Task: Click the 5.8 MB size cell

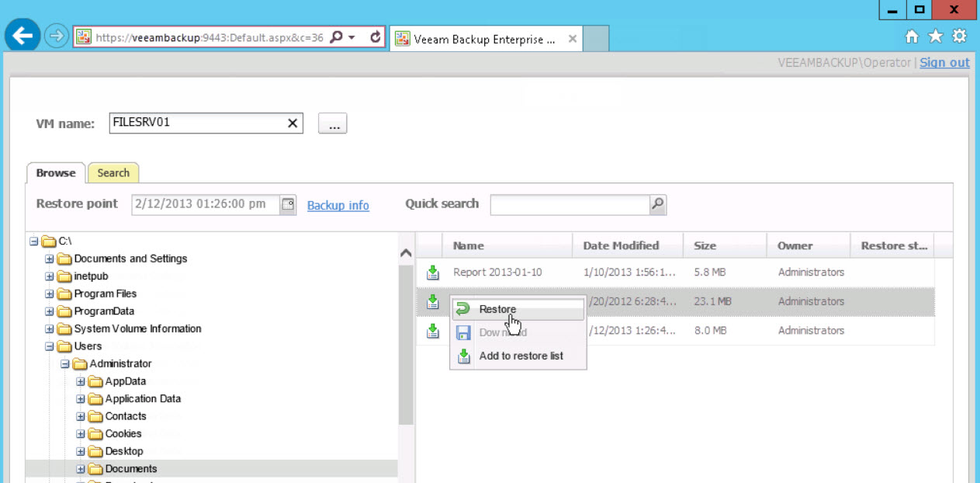Action: click(x=710, y=273)
